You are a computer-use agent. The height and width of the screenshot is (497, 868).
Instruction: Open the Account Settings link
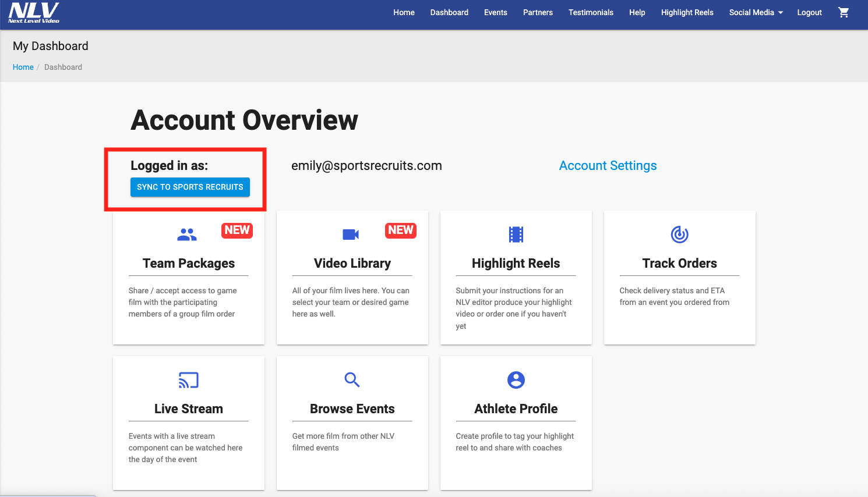(608, 166)
